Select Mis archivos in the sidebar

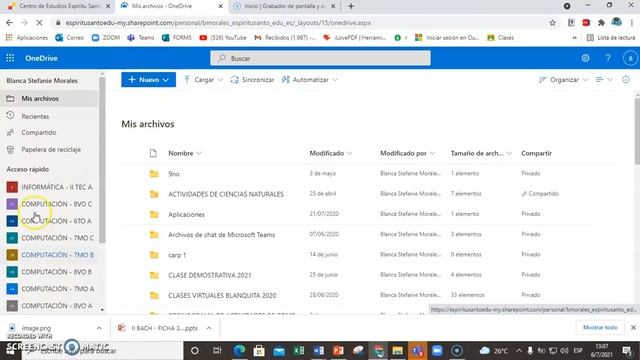pyautogui.click(x=49, y=98)
